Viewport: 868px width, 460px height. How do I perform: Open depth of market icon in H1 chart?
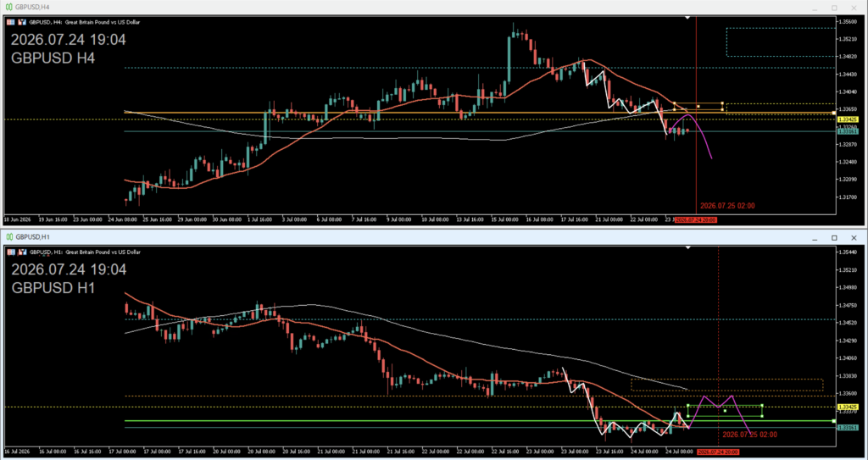click(x=22, y=252)
